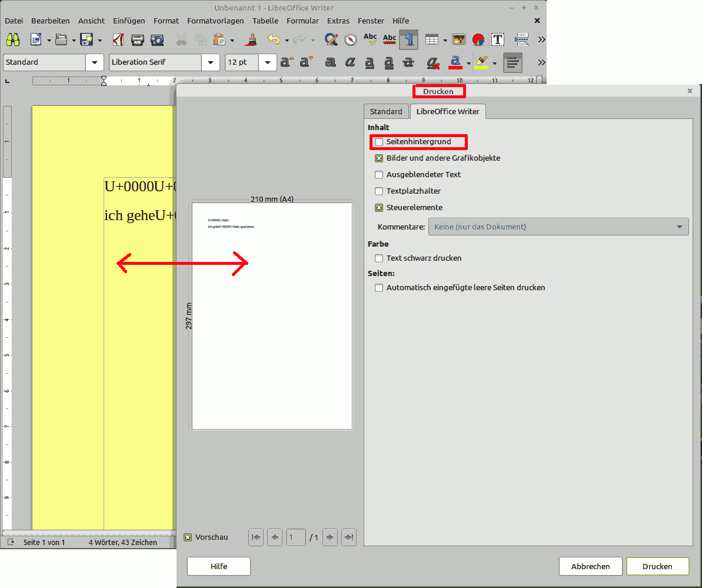Viewport: 702px width, 588px height.
Task: Select the Clone Formatting paintbrush
Action: tap(252, 40)
